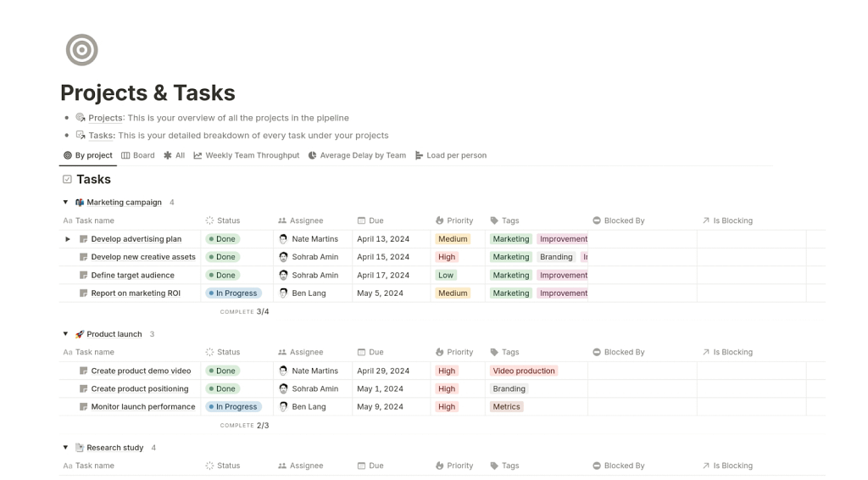Collapse the Research study group
868x480 pixels.
click(65, 447)
